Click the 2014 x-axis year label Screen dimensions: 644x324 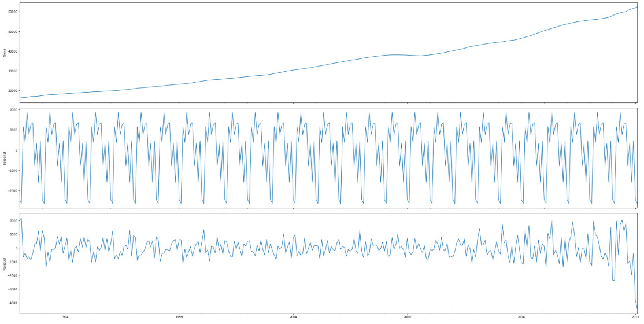521,317
